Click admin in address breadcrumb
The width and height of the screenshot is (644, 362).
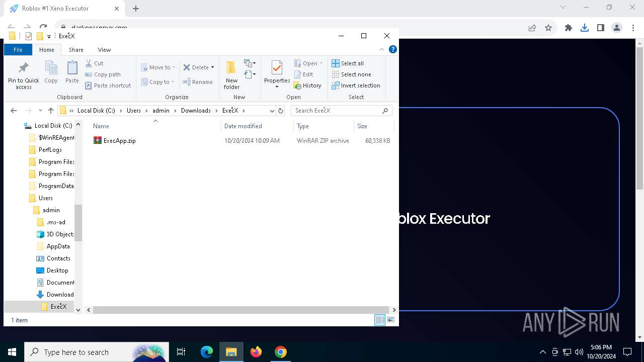[161, 111]
